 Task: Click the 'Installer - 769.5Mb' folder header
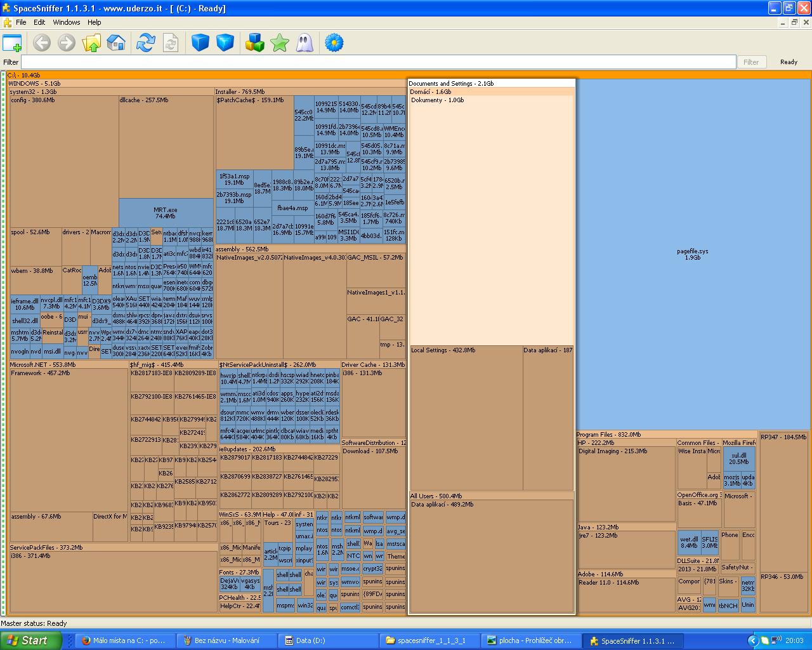pos(310,92)
